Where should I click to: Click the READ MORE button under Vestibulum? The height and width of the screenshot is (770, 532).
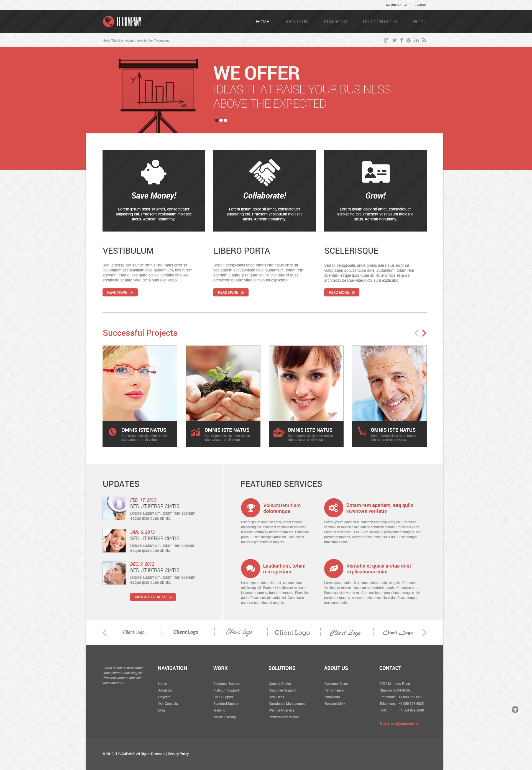click(x=119, y=293)
